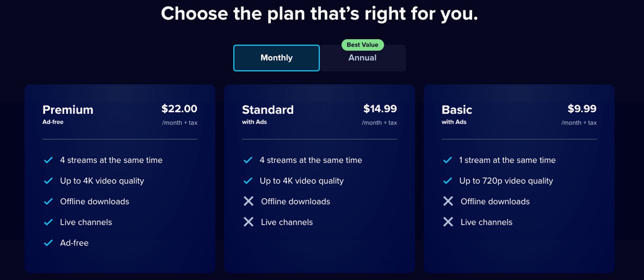Click the checkmark beside Standard's 4 streams feature
Image resolution: width=644 pixels, height=280 pixels.
[248, 160]
